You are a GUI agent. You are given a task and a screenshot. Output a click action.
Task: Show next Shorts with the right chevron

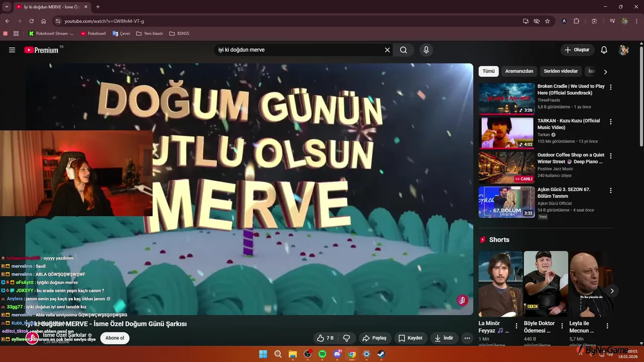coord(612,291)
